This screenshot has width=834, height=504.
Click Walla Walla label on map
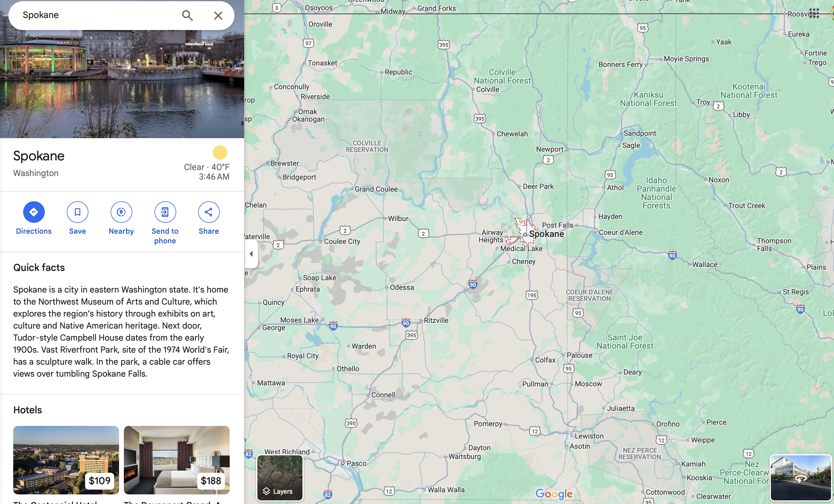pyautogui.click(x=446, y=490)
